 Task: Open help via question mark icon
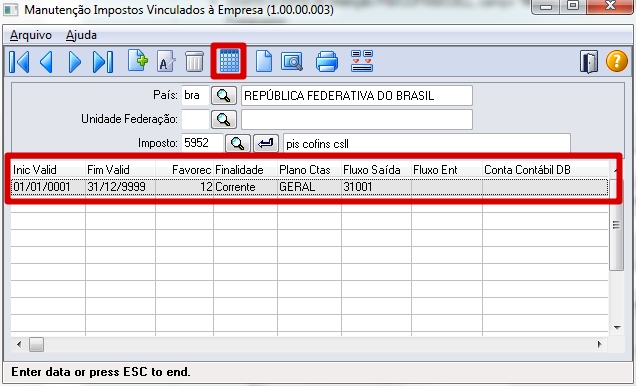(617, 62)
